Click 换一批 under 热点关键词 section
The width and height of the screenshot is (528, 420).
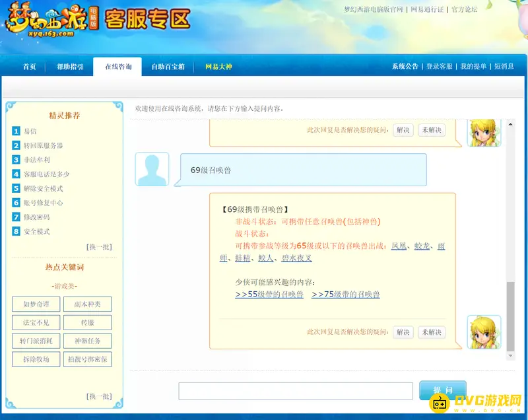click(x=99, y=396)
